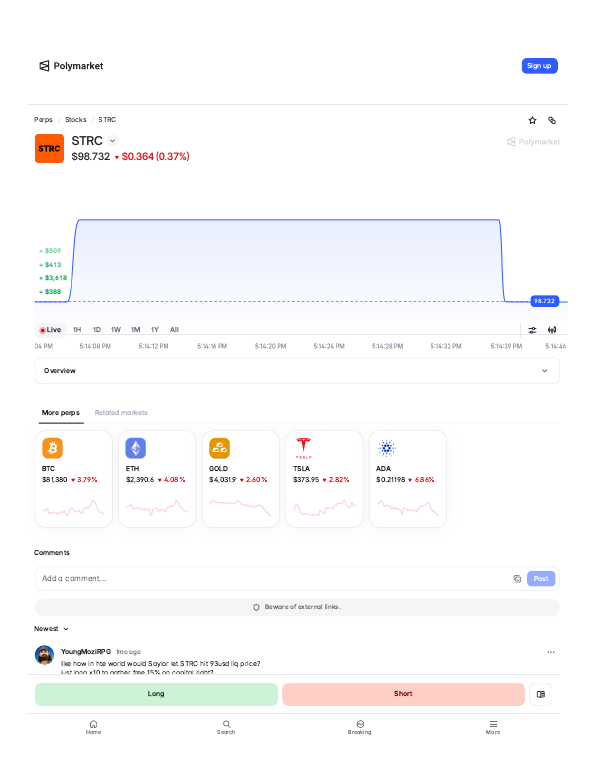
Task: Select the 1H chart range
Action: pyautogui.click(x=77, y=330)
